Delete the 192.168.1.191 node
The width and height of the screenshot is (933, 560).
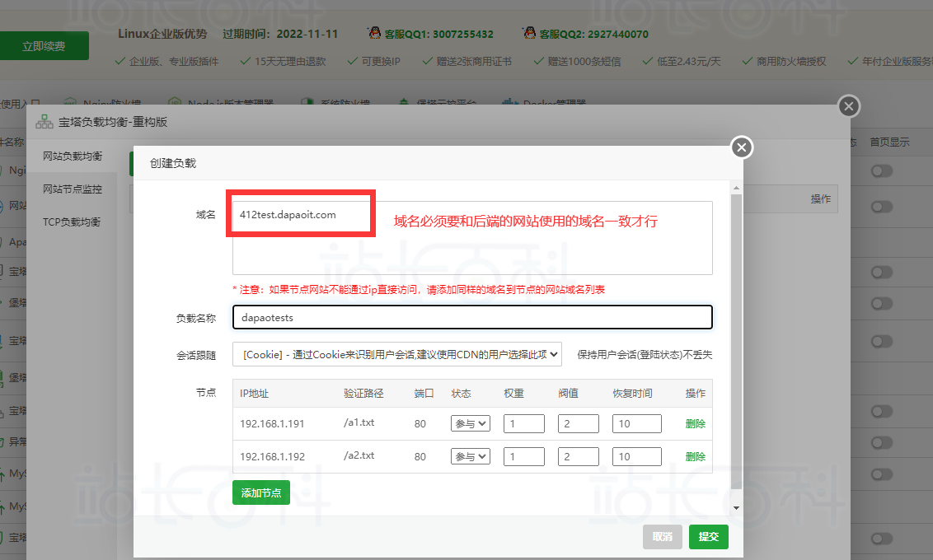click(x=695, y=423)
